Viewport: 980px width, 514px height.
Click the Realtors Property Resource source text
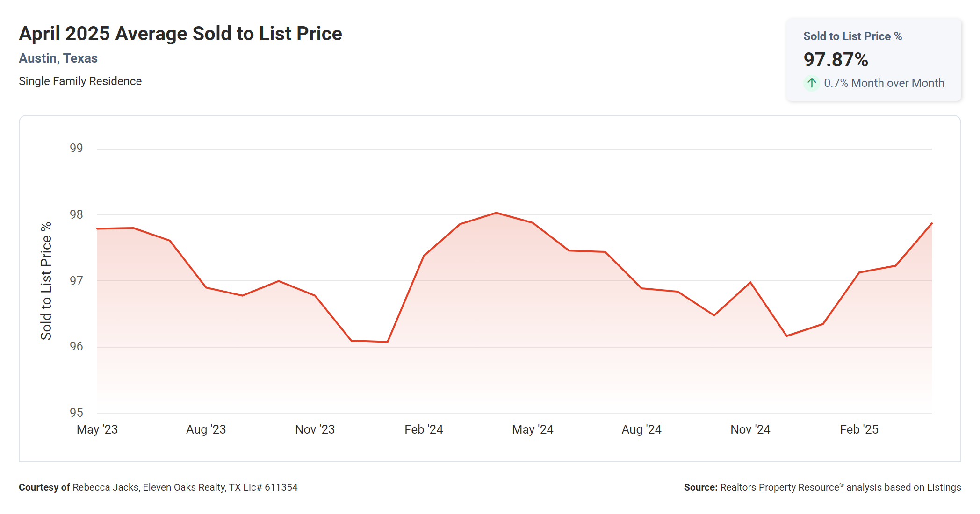coord(779,487)
